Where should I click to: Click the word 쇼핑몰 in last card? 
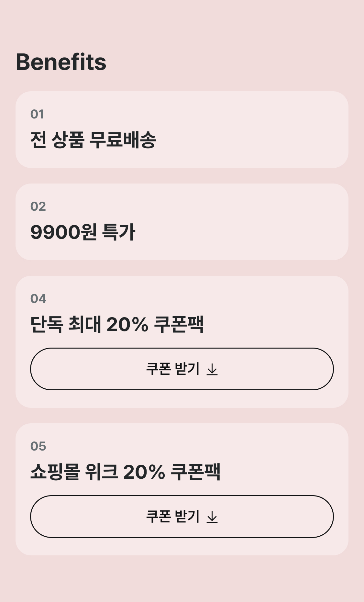[x=55, y=472]
